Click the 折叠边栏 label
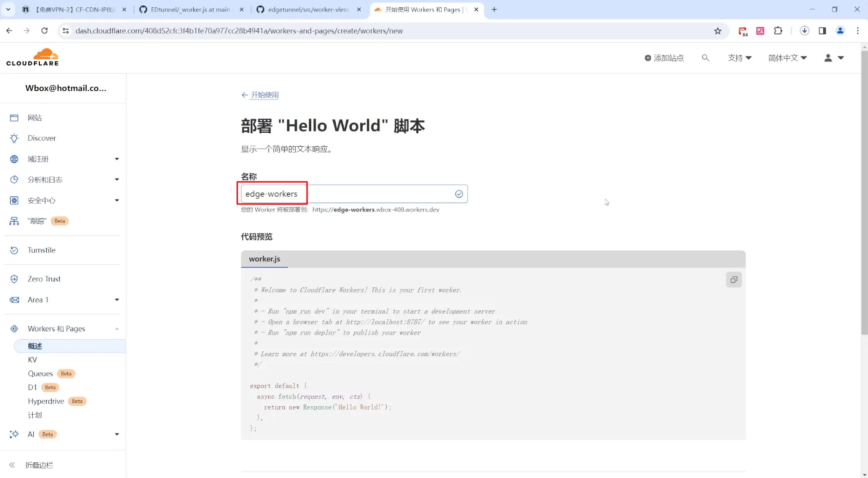The height and width of the screenshot is (478, 868). [x=39, y=465]
